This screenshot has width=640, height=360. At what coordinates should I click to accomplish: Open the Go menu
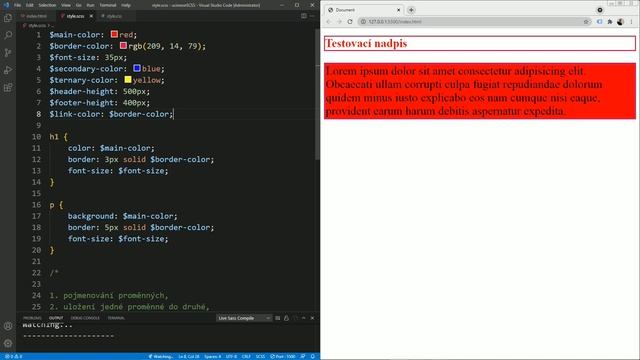click(78, 5)
